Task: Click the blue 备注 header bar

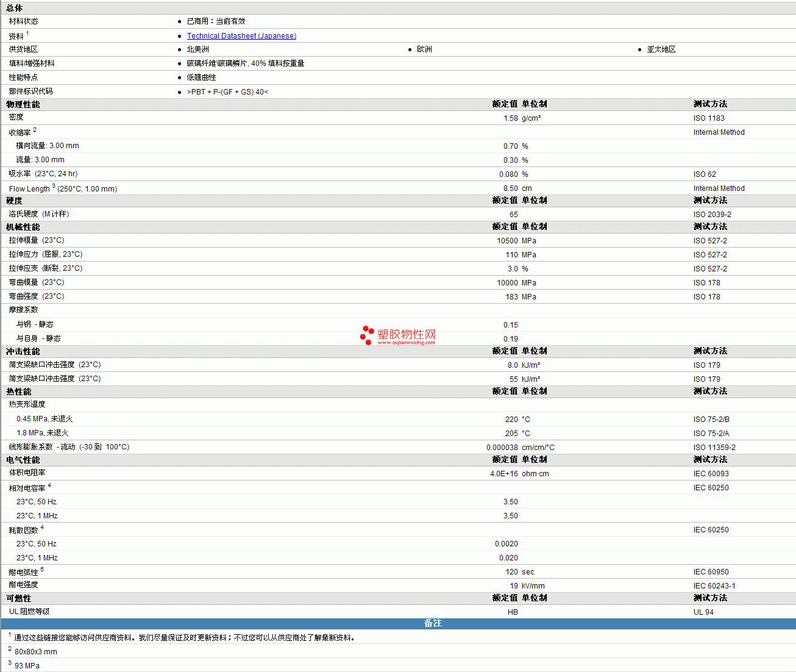Action: [x=433, y=623]
